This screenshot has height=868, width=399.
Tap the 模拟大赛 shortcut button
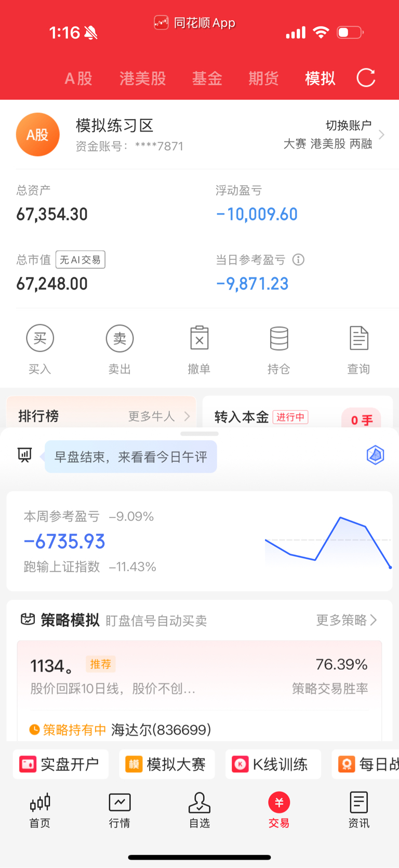tap(167, 764)
